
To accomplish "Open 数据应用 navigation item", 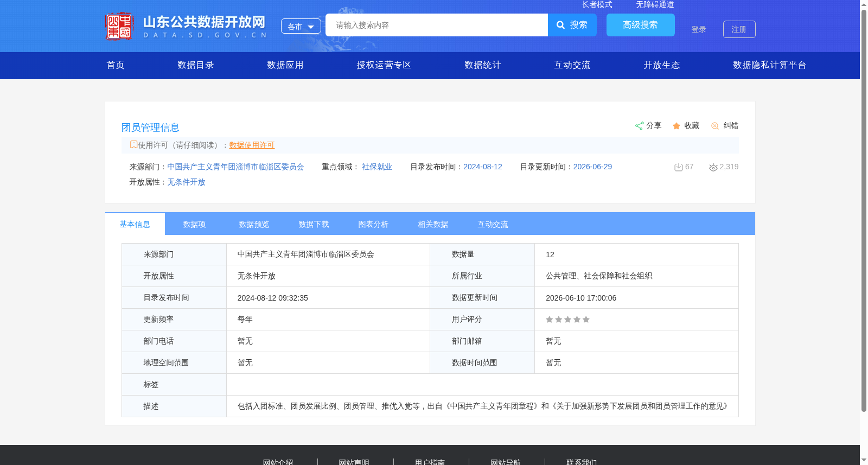I will 285,65.
